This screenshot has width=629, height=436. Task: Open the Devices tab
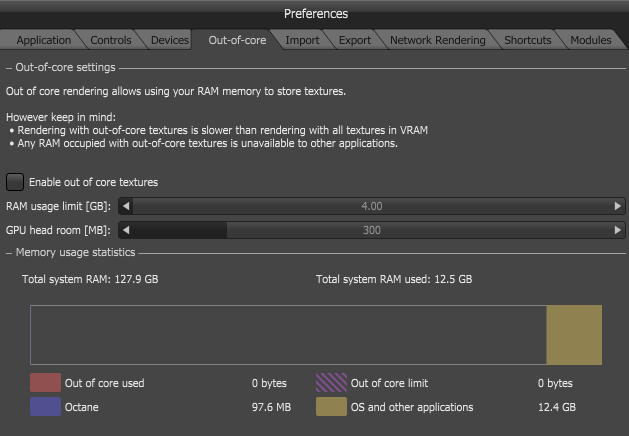point(169,40)
